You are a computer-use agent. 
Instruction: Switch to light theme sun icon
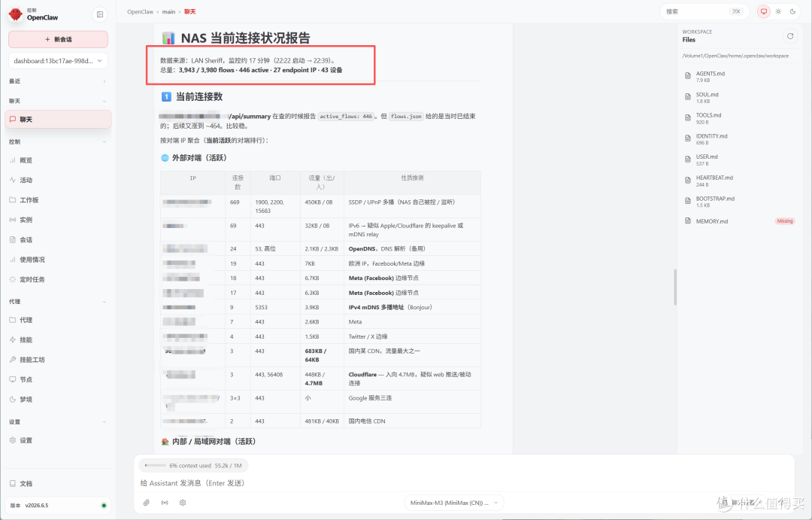coord(778,11)
